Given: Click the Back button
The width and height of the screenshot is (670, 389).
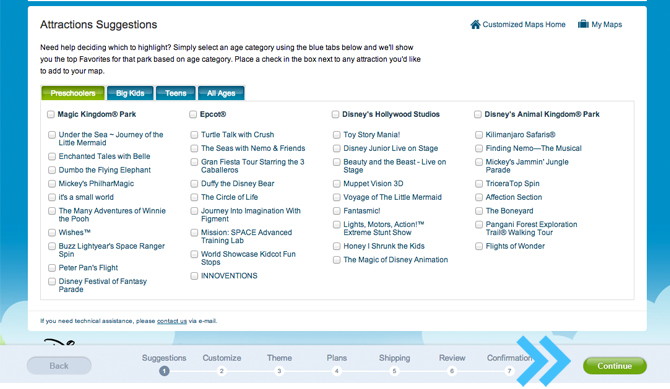Looking at the screenshot, I should [59, 366].
